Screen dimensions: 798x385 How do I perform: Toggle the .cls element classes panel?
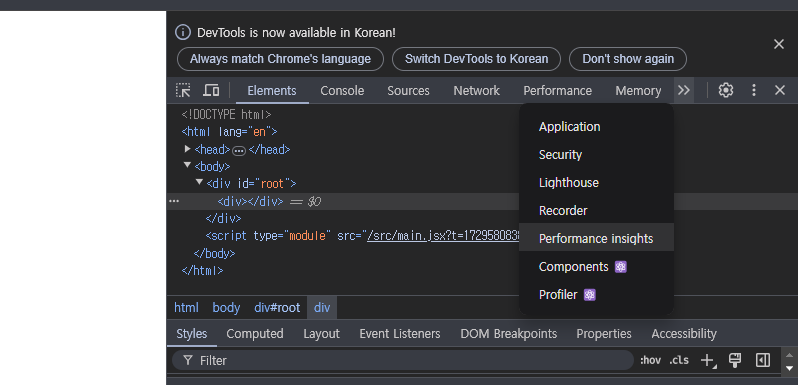(679, 360)
